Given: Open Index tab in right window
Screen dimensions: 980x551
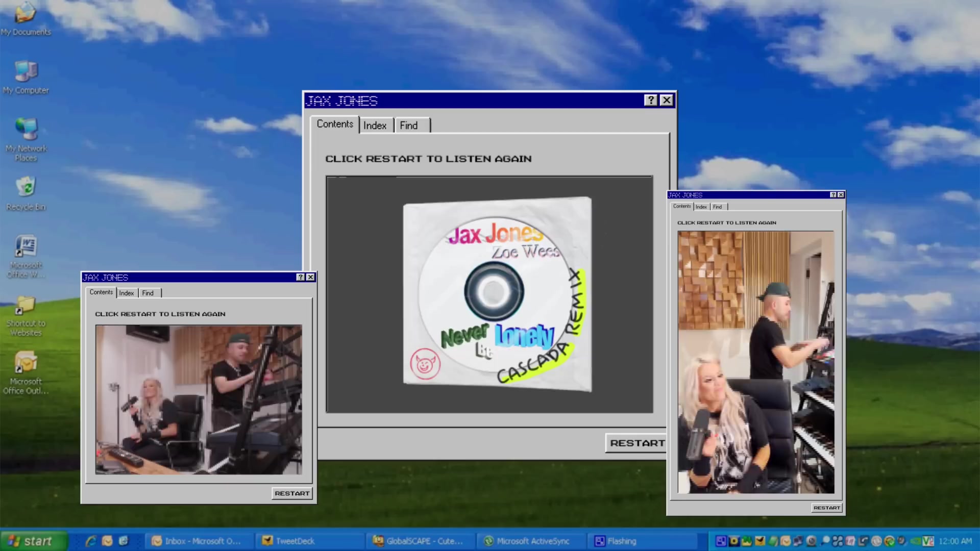Looking at the screenshot, I should [x=701, y=207].
